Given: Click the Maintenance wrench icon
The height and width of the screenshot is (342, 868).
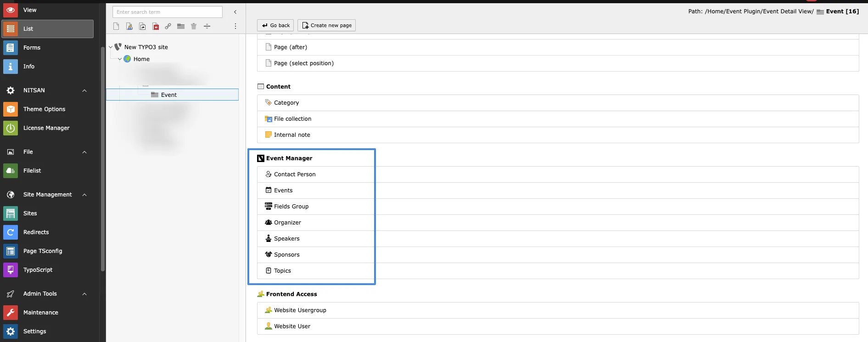Looking at the screenshot, I should [x=11, y=312].
